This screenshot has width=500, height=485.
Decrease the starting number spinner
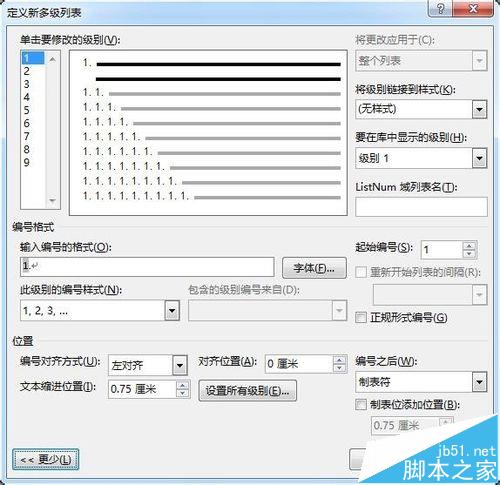[469, 254]
